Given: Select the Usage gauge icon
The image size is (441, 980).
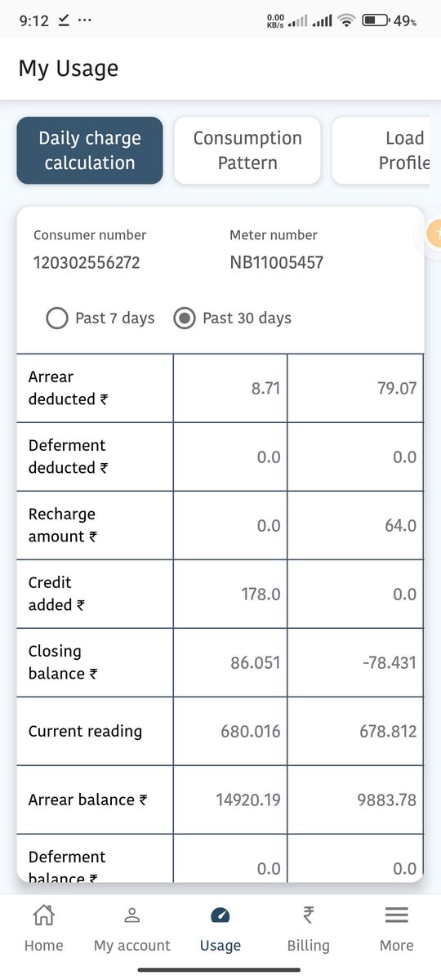Looking at the screenshot, I should pyautogui.click(x=220, y=915).
